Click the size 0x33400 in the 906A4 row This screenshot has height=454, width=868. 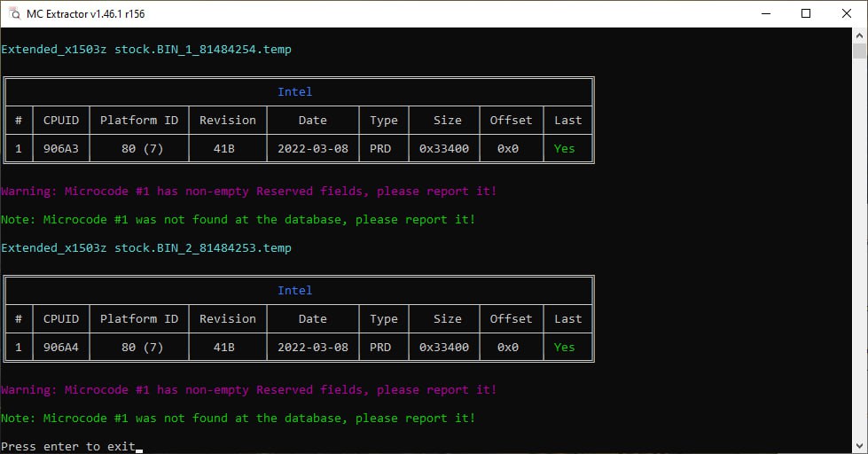[x=444, y=347]
